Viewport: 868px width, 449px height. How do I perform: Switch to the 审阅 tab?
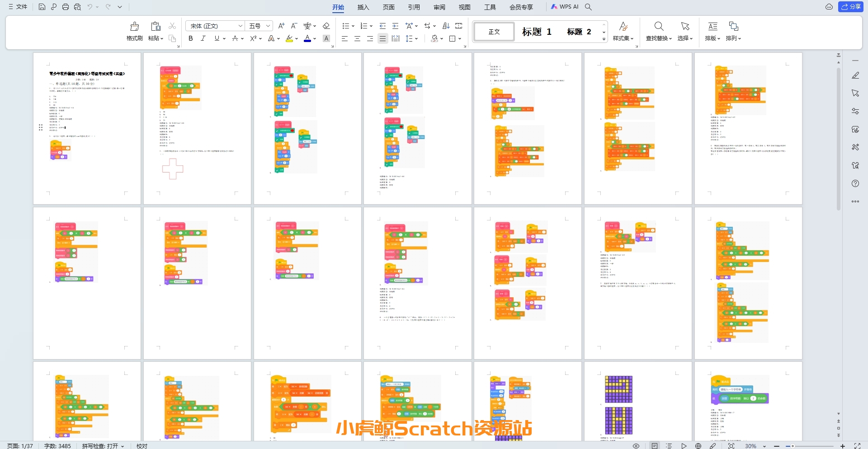coord(439,7)
